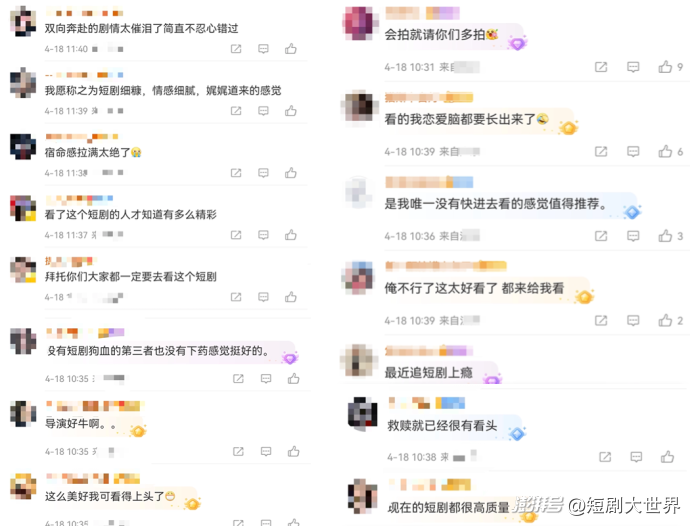Like the comment 双向奔赴的剧情太催泪了

290,48
